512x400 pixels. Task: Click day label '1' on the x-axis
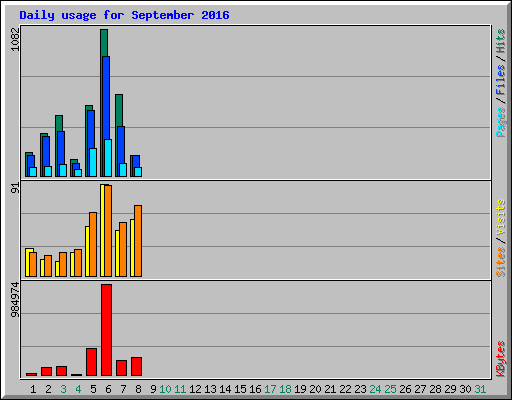[x=33, y=389]
